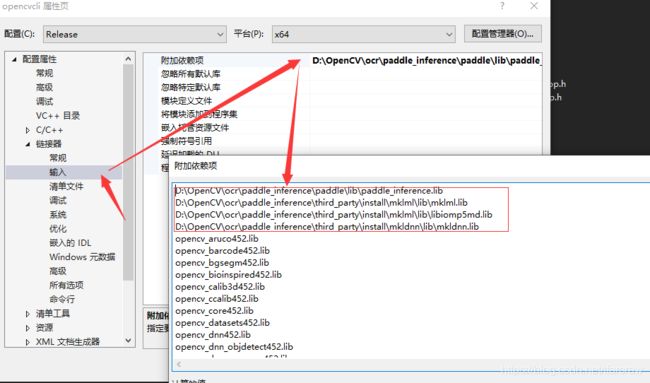The height and width of the screenshot is (383, 650).
Task: Select 常规 under 链接器
Action: tap(58, 158)
